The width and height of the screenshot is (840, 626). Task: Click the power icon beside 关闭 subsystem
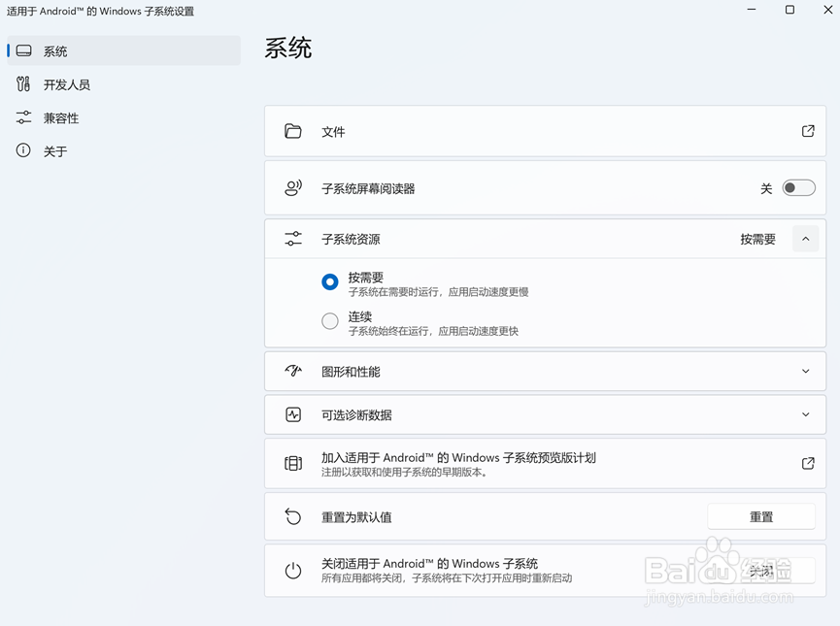tap(293, 571)
